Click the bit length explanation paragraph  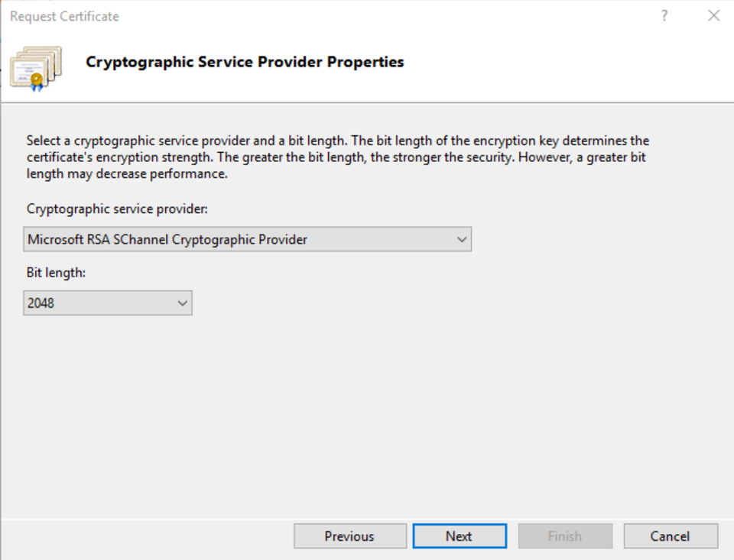[x=336, y=157]
